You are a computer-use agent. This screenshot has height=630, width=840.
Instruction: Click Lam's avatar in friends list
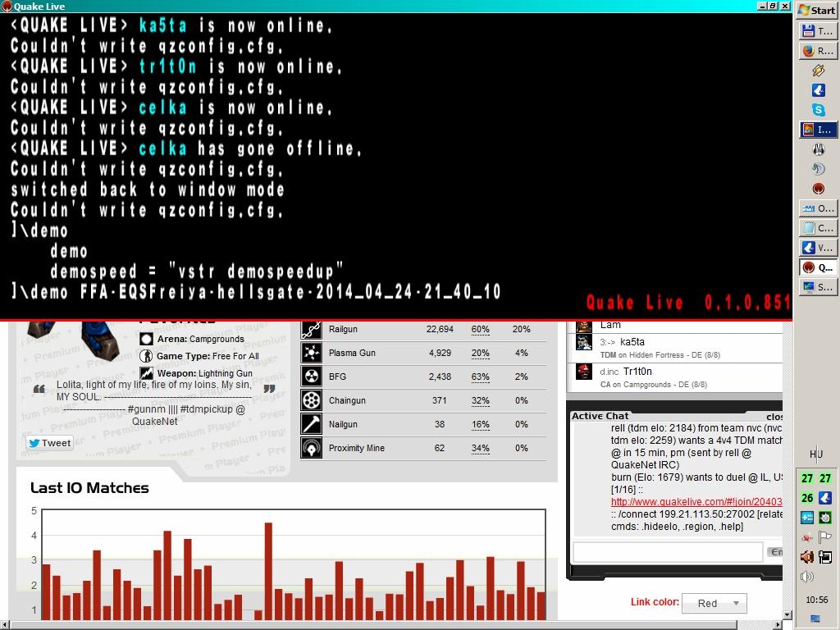(x=583, y=326)
